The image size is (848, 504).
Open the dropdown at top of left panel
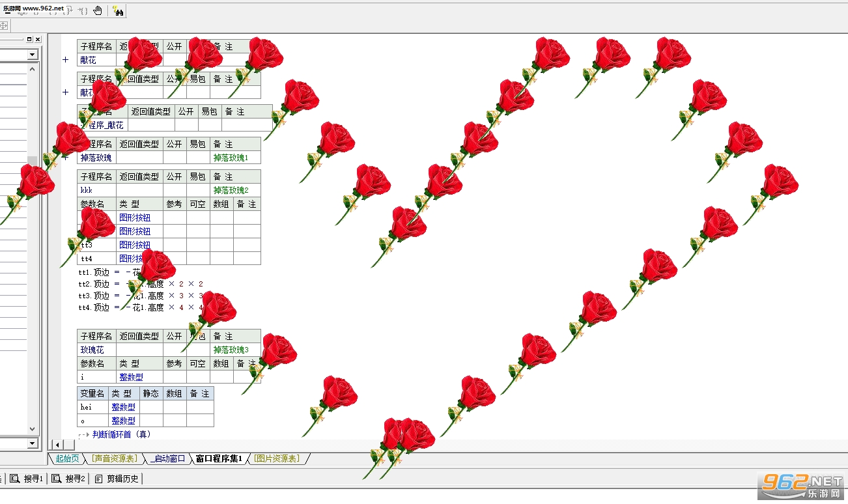(33, 55)
